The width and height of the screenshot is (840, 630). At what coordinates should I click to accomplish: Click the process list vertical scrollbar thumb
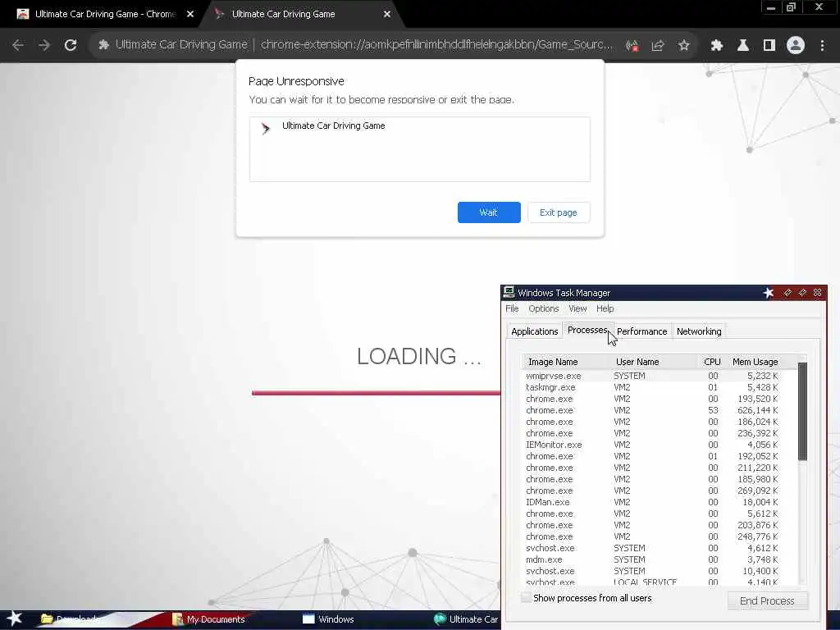tap(802, 412)
